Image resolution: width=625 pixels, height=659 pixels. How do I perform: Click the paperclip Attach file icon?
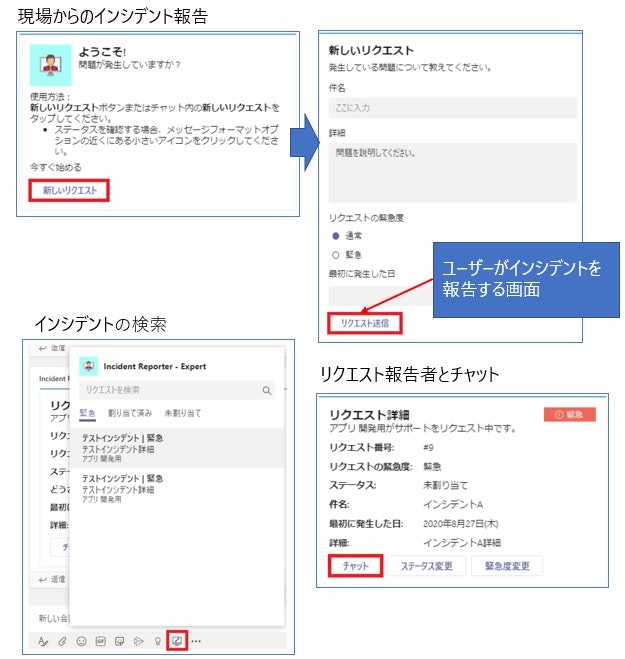coord(62,641)
